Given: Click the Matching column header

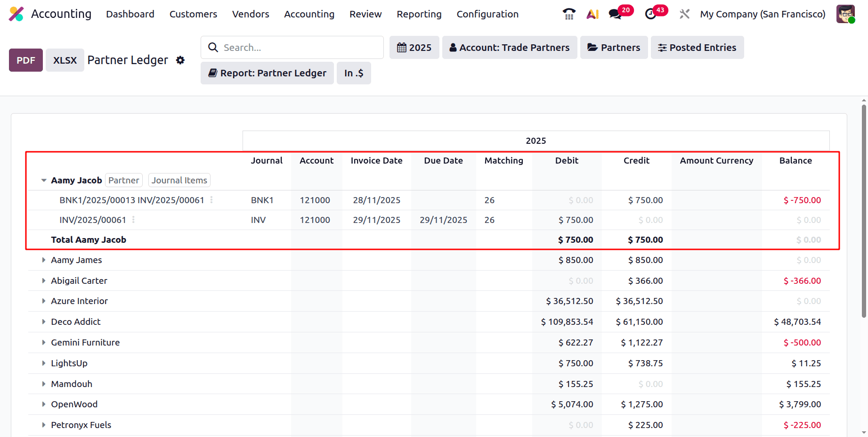Looking at the screenshot, I should [503, 161].
